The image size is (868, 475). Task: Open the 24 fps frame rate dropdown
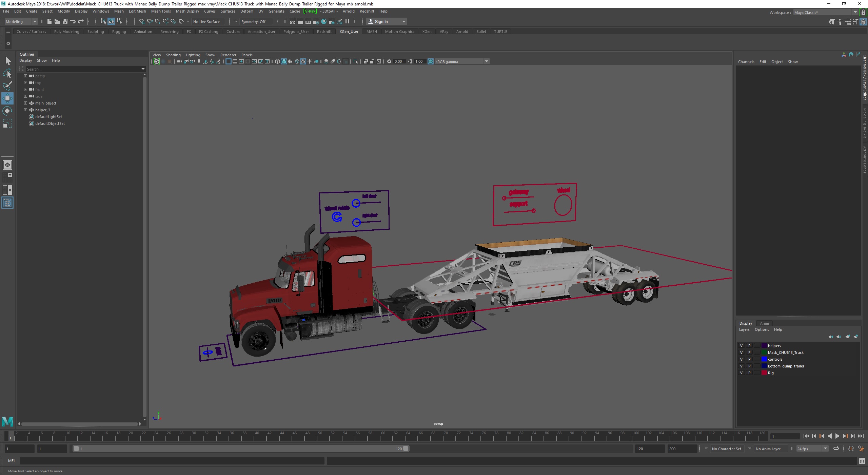coord(812,449)
